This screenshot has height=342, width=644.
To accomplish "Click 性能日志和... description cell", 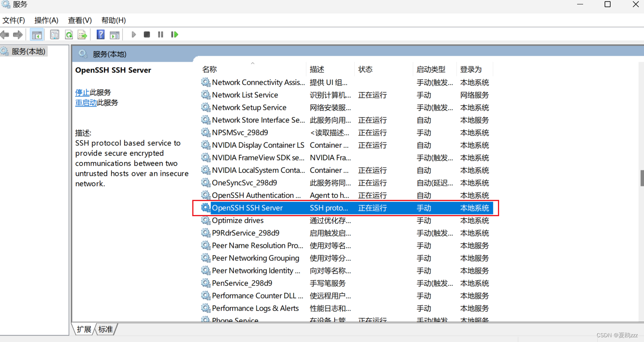I will coord(330,308).
